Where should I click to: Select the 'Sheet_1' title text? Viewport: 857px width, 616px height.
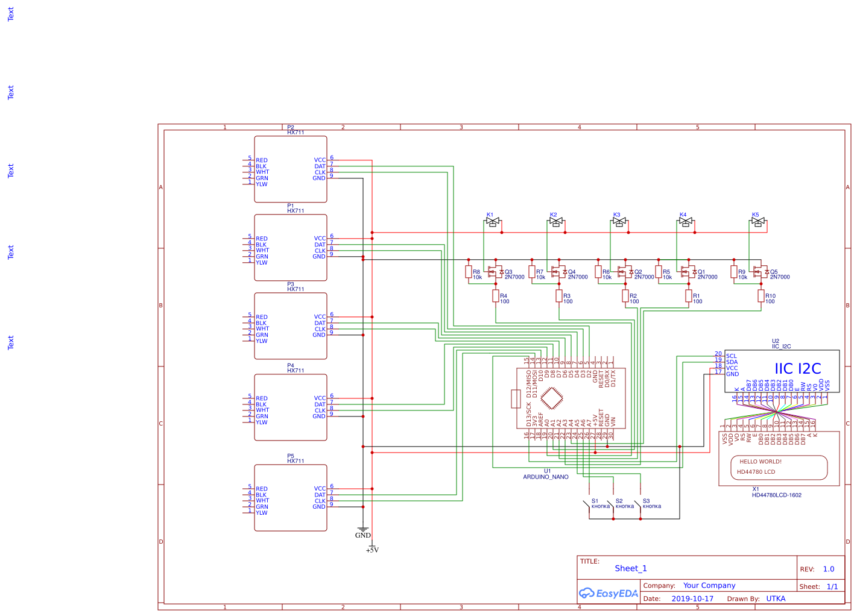631,568
